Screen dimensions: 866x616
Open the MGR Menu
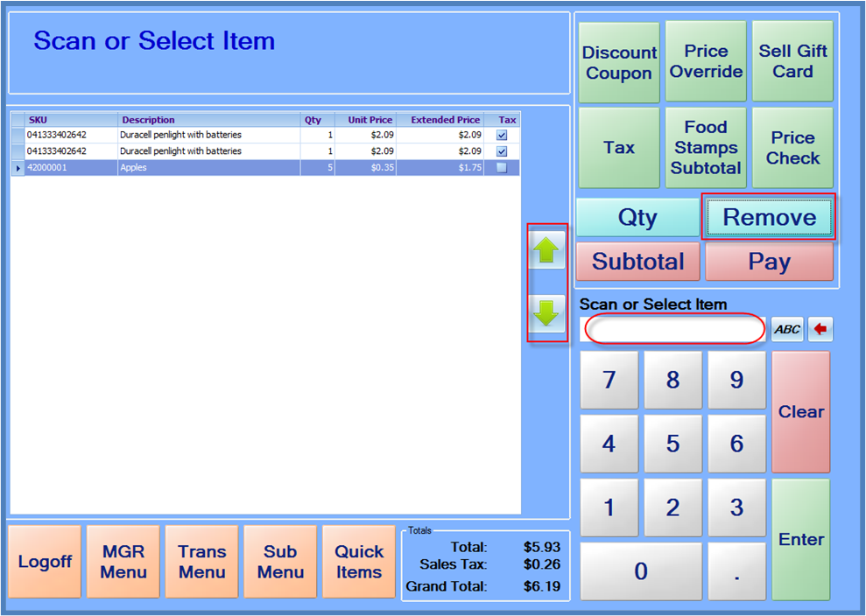click(123, 562)
